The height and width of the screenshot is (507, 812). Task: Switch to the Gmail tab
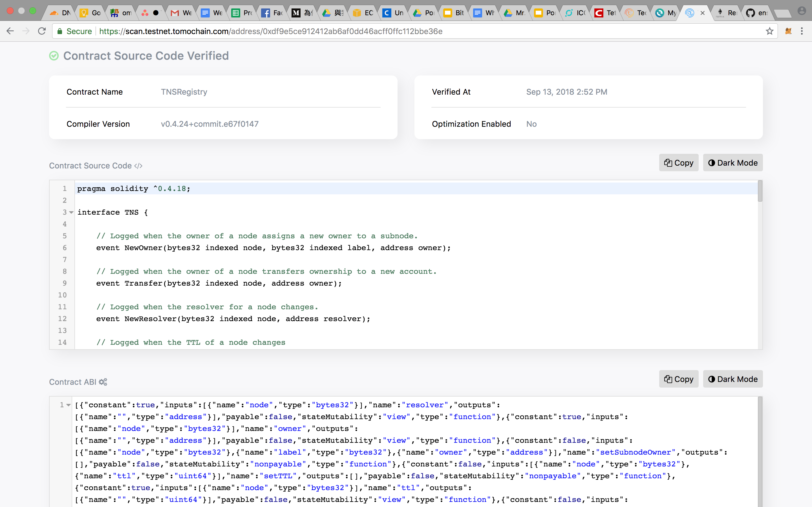(182, 13)
